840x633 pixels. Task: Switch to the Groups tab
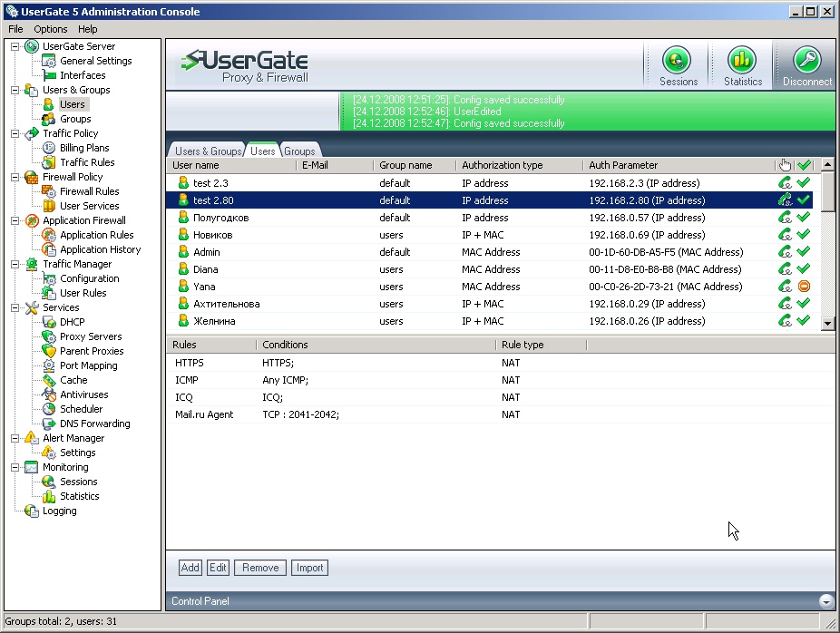[299, 151]
